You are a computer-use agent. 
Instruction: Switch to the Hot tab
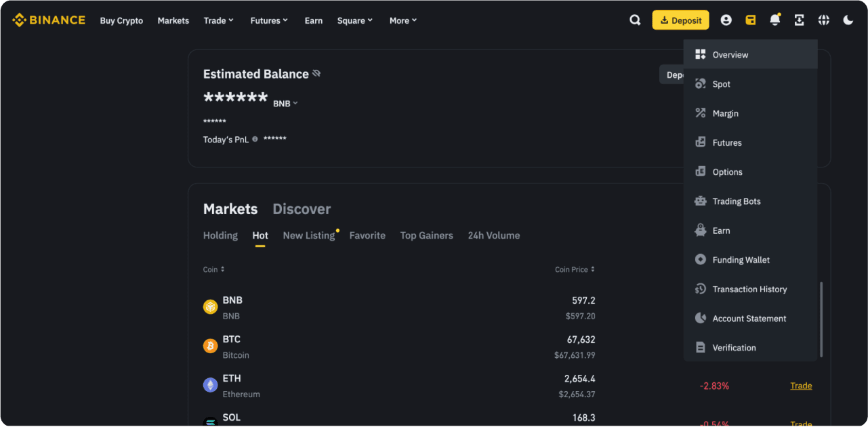260,236
